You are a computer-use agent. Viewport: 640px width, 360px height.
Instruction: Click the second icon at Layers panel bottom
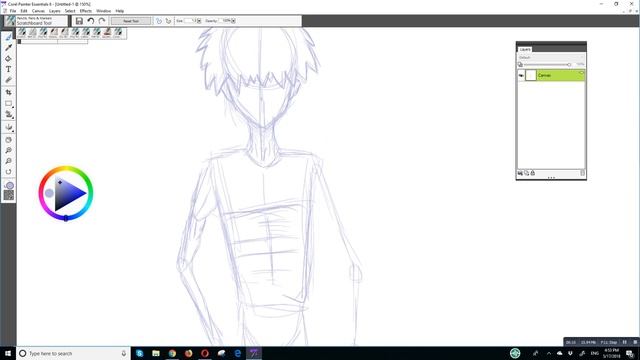527,173
